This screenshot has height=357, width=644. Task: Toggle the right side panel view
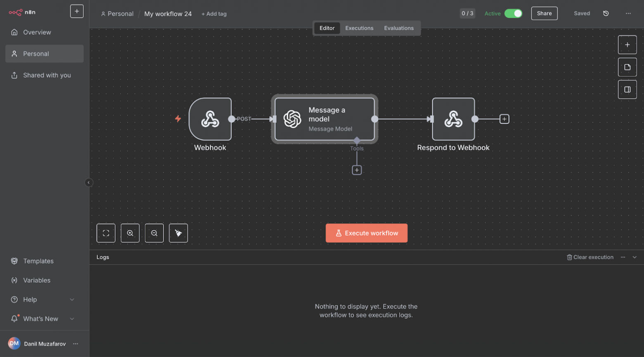627,89
